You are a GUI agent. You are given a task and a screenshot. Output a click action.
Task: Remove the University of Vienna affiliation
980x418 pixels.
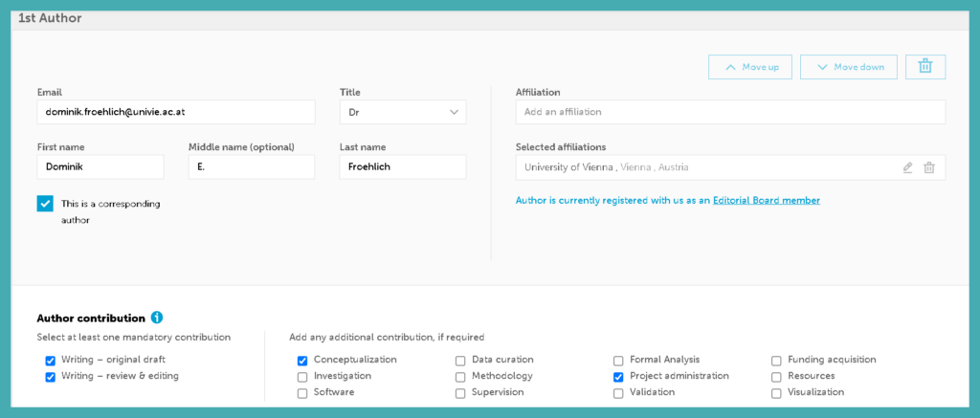click(928, 167)
